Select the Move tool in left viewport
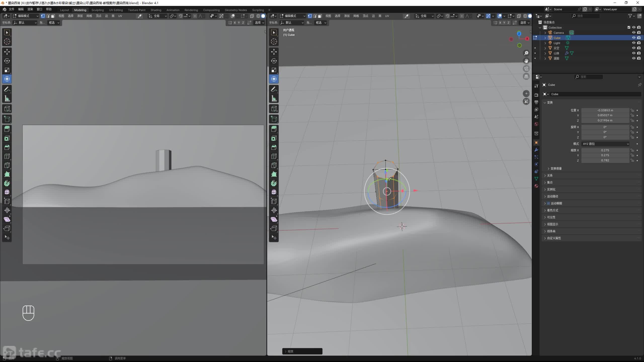644x362 pixels. (x=7, y=52)
